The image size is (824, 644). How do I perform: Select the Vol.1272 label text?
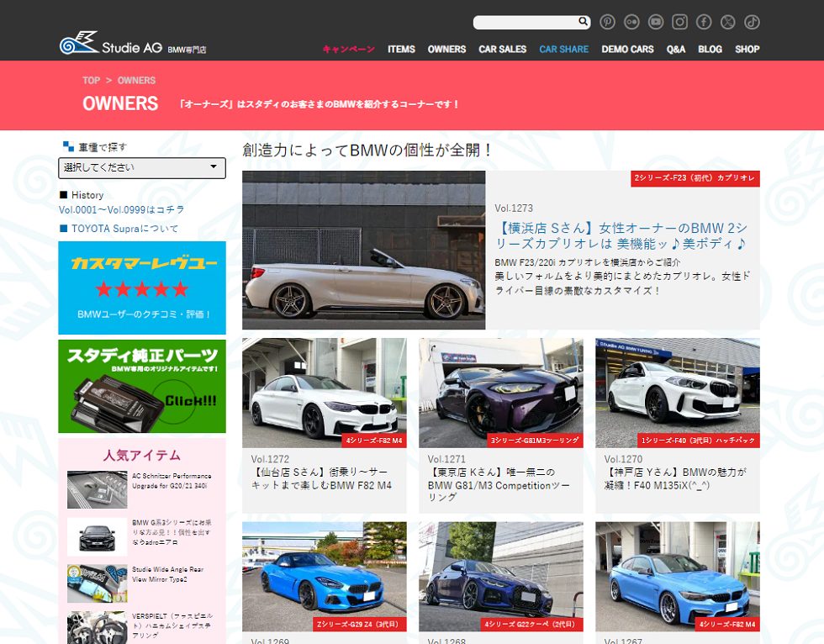270,459
